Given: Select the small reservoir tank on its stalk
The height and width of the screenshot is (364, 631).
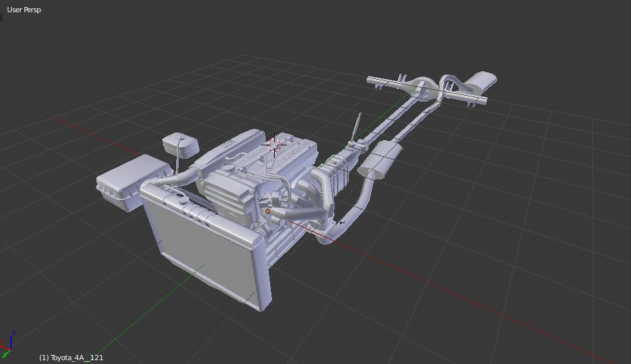Looking at the screenshot, I should pyautogui.click(x=181, y=144).
